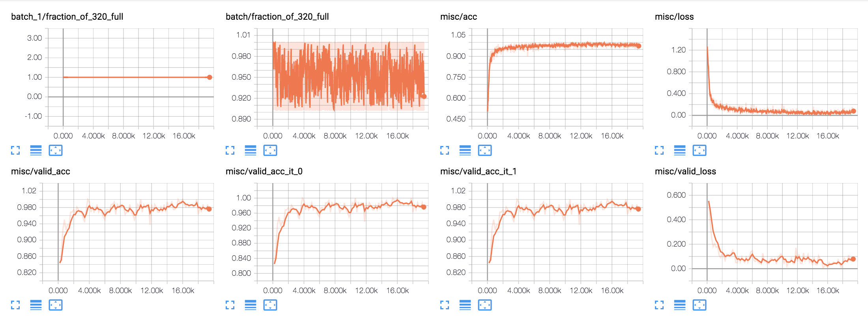Click the batch_1/fraction_of_320_full chart title
868x318 pixels.
67,17
